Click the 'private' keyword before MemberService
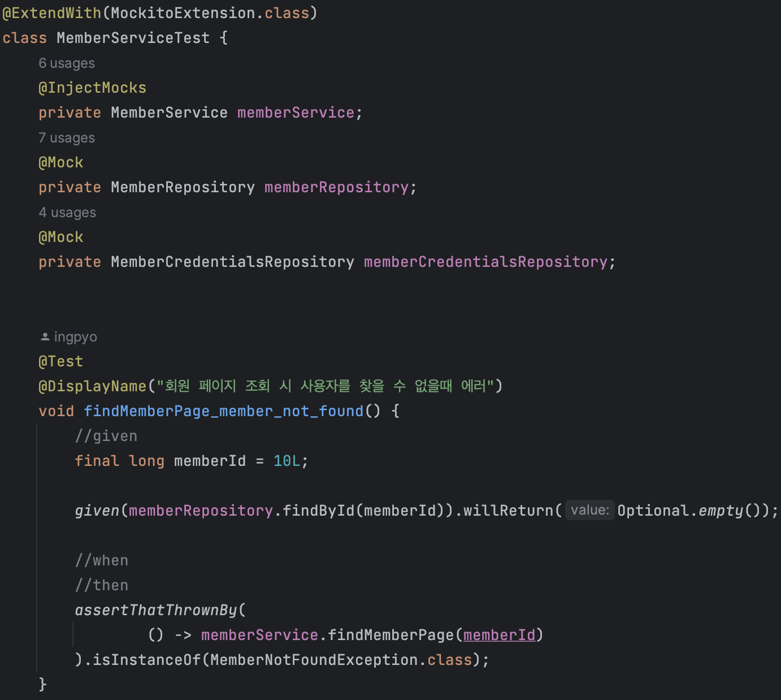The height and width of the screenshot is (700, 781). [x=70, y=113]
